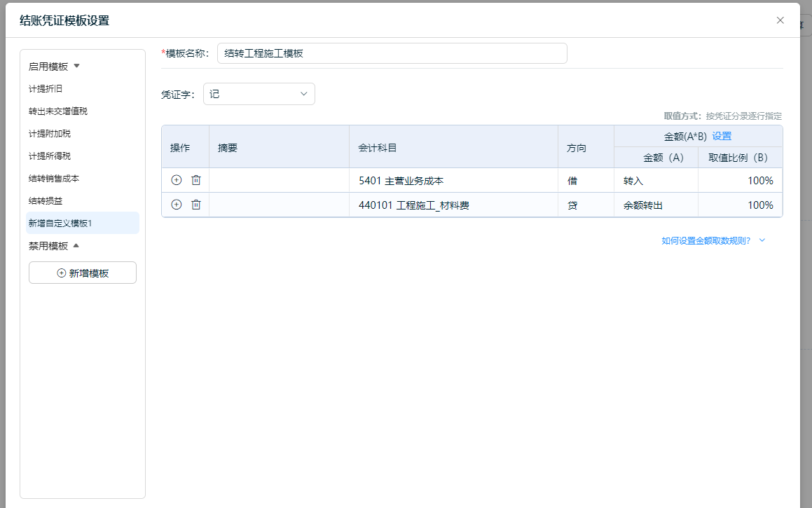The width and height of the screenshot is (812, 508).
Task: Select the 计提折旧 template
Action: (x=46, y=89)
